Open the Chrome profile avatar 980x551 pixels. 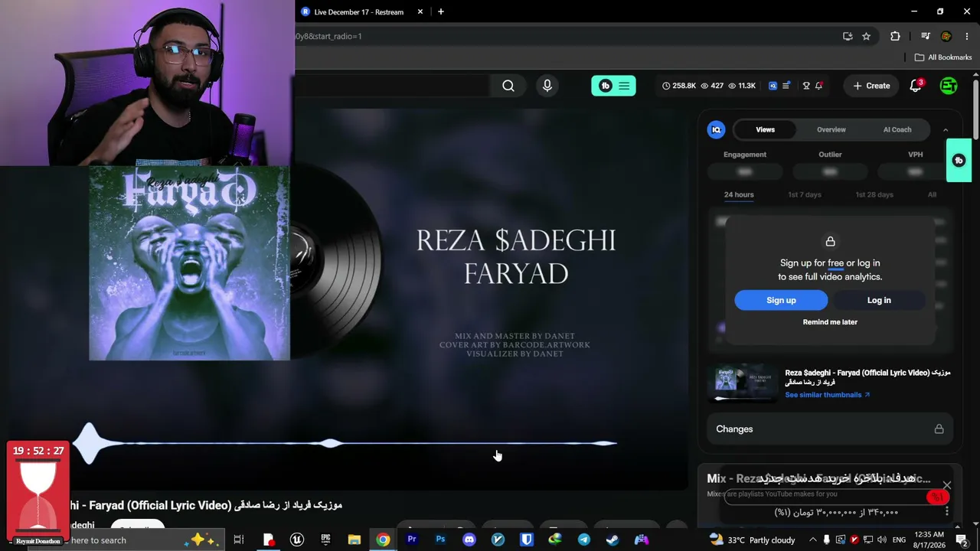click(946, 36)
